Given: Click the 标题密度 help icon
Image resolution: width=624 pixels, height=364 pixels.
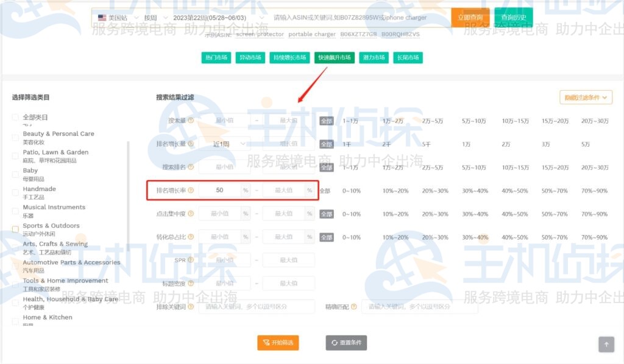Looking at the screenshot, I should point(190,283).
